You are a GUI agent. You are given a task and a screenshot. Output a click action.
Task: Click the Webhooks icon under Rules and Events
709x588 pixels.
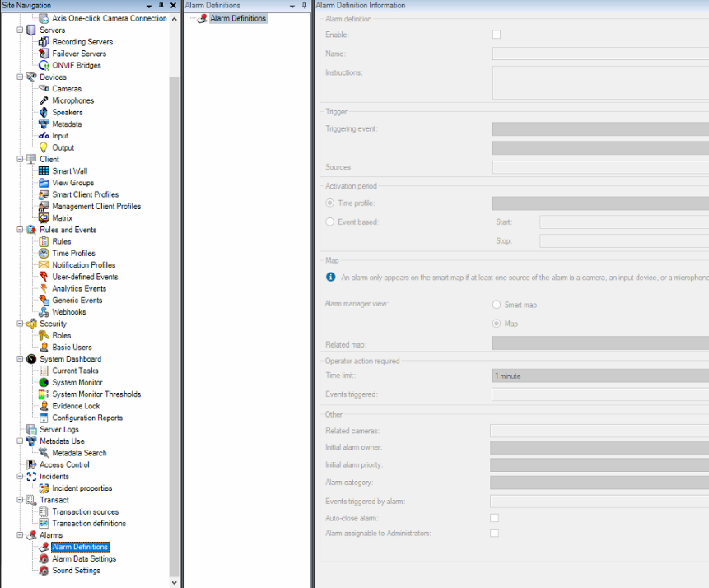[44, 312]
